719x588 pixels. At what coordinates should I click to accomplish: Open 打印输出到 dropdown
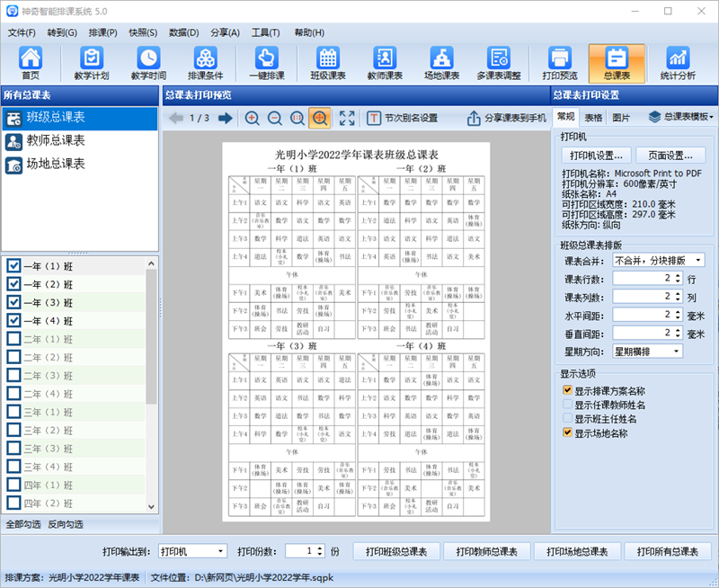point(192,551)
